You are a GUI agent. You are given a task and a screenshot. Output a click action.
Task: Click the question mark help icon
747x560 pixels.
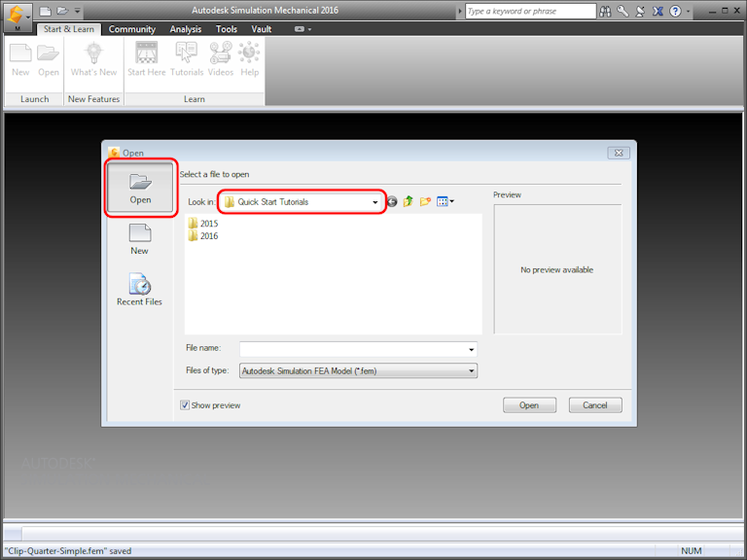click(675, 11)
